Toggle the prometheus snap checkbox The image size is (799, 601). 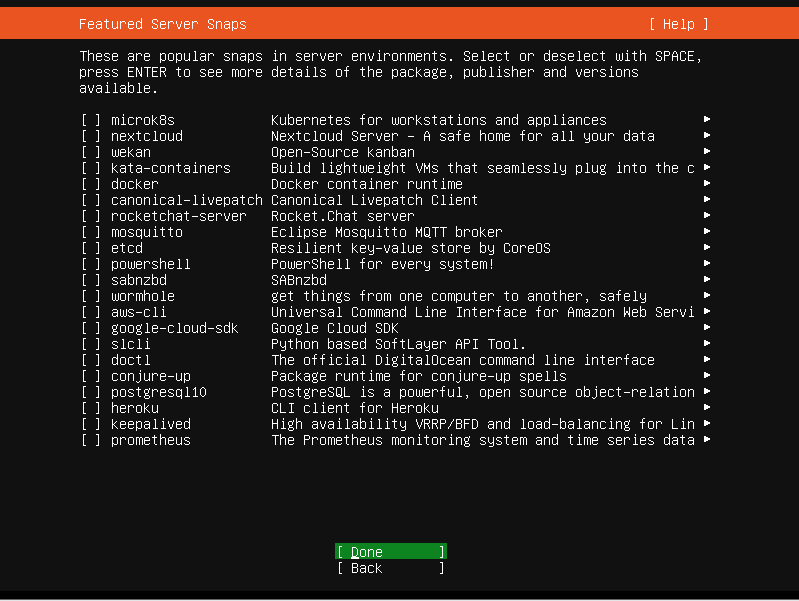[x=91, y=440]
